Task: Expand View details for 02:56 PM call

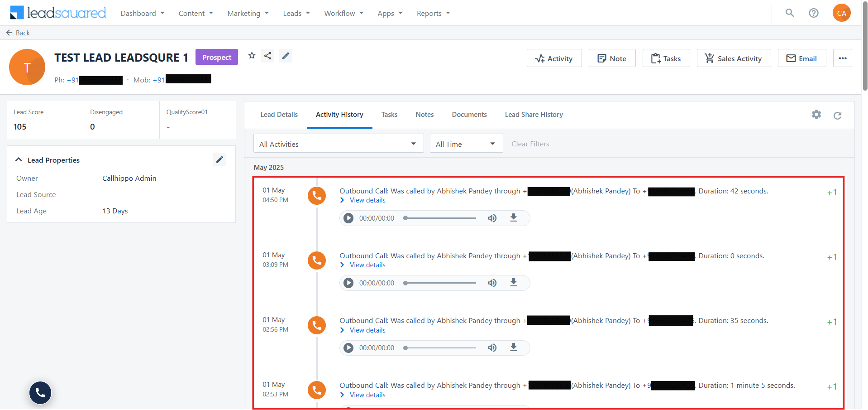Action: [x=363, y=330]
